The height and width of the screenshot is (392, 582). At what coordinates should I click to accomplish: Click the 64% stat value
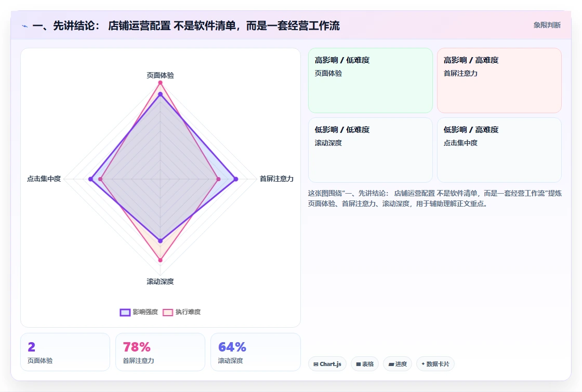(x=232, y=347)
